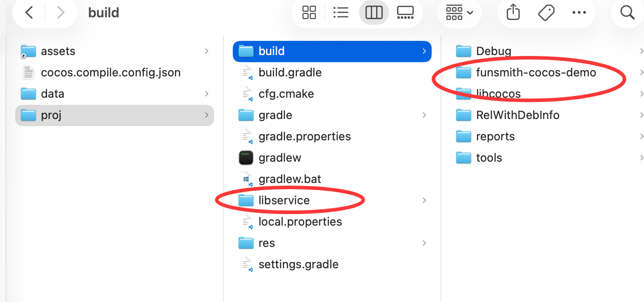Viewport: 644px width, 302px height.
Task: Go forward with the right chevron
Action: click(x=61, y=12)
